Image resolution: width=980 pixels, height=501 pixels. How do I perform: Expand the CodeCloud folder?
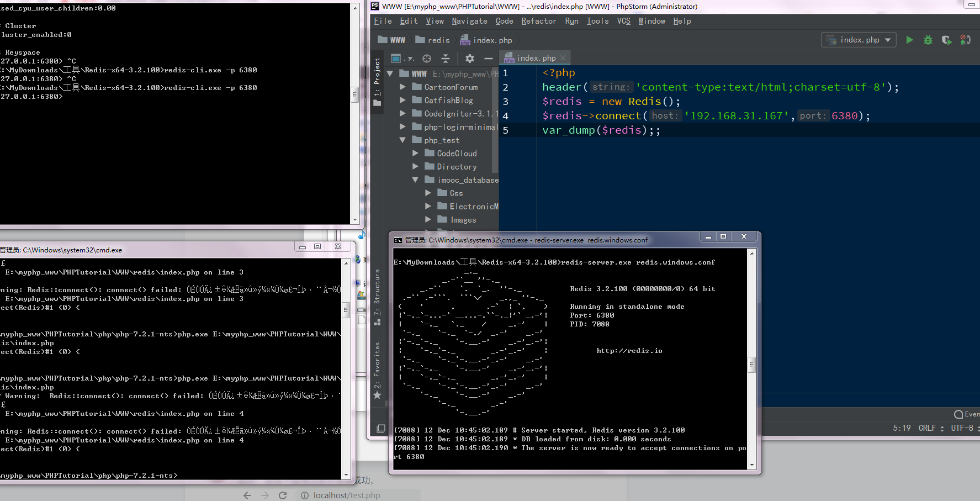[x=415, y=153]
